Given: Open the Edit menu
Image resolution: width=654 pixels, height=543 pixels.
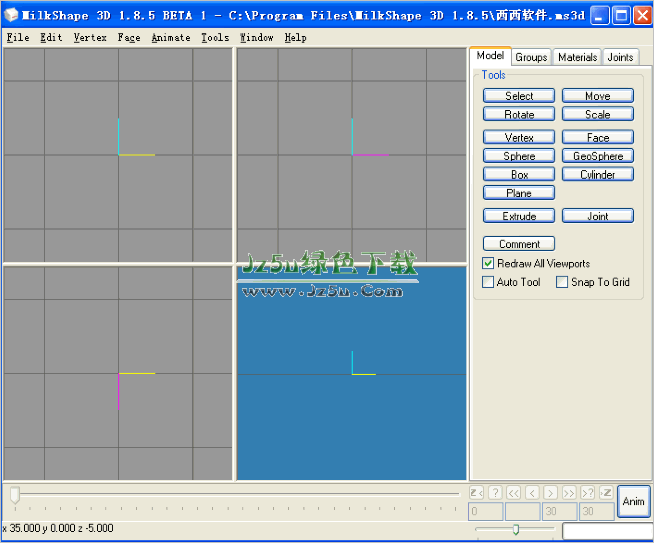Looking at the screenshot, I should click(51, 38).
